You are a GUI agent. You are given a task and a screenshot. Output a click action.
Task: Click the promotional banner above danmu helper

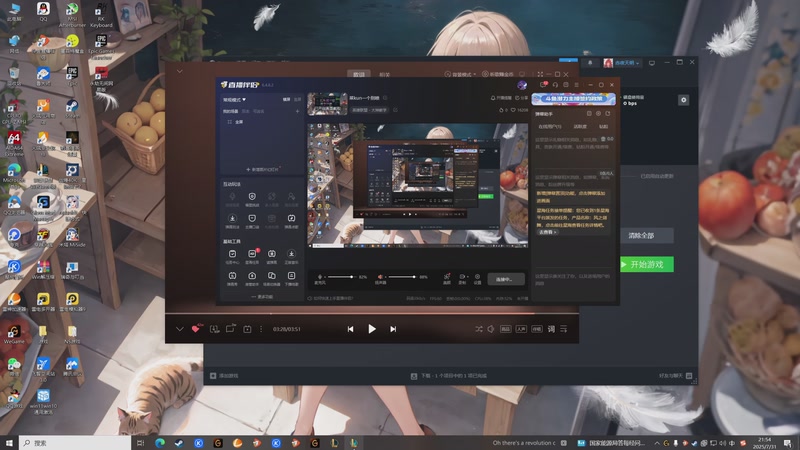(x=573, y=98)
